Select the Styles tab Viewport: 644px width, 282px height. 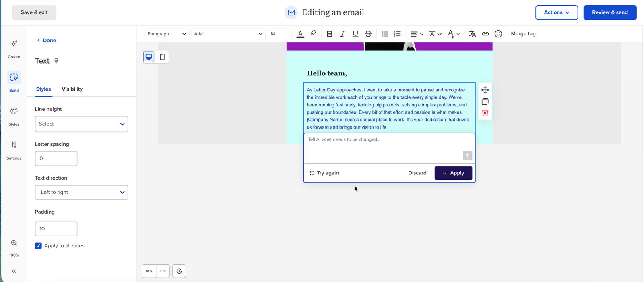43,89
